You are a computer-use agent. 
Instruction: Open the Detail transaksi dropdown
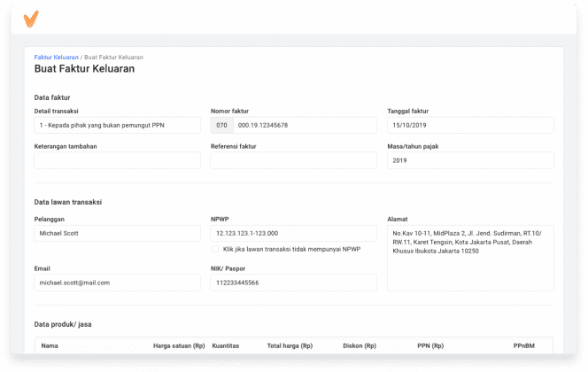(117, 126)
